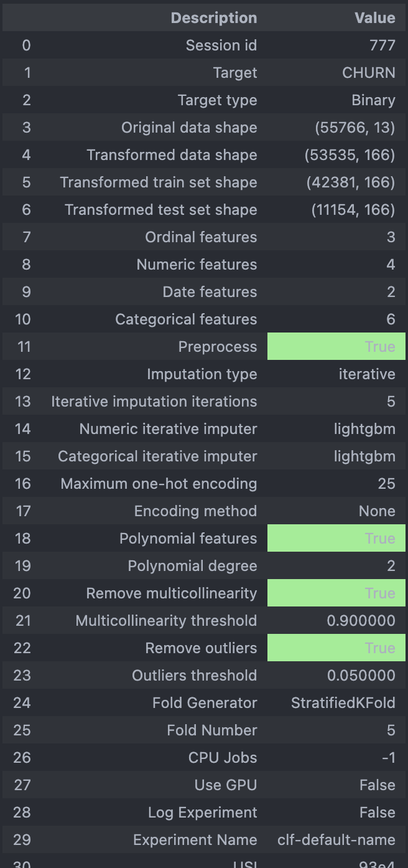Select the Target value CHURN
Screen dimensions: 408x868
click(368, 73)
